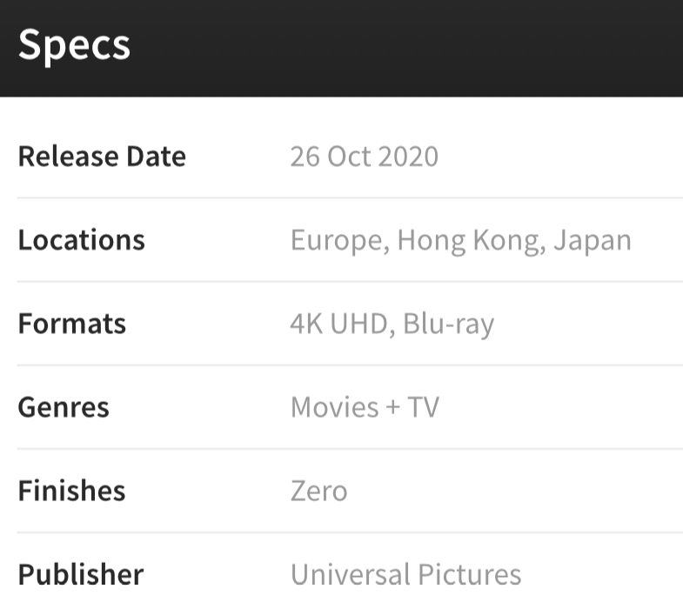This screenshot has height=616, width=683.
Task: Open the Hong Kong location link
Action: (471, 240)
